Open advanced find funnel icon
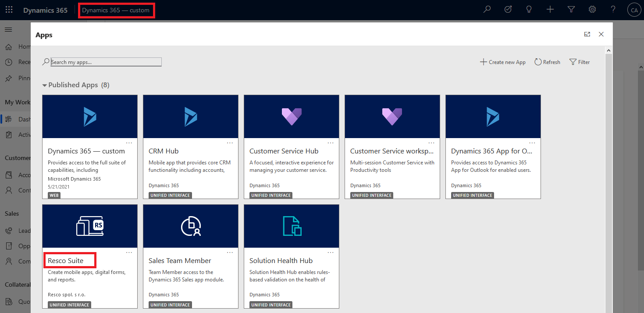644x313 pixels. [x=571, y=10]
